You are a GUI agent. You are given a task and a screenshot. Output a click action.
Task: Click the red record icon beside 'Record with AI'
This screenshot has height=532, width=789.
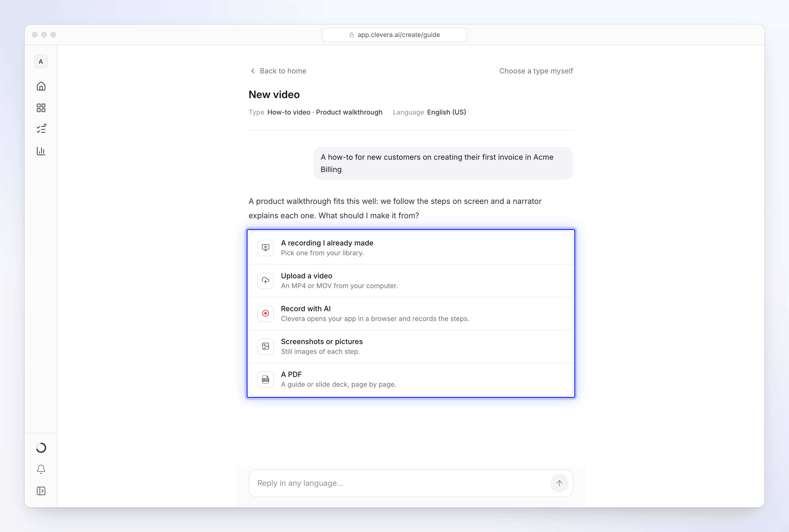266,313
